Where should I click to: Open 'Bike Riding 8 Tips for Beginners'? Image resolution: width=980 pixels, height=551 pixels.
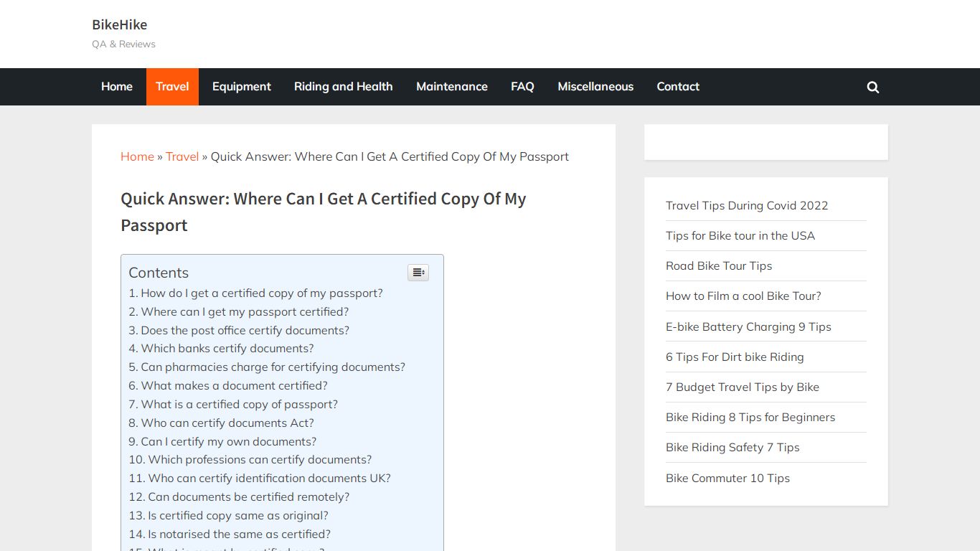[750, 417]
